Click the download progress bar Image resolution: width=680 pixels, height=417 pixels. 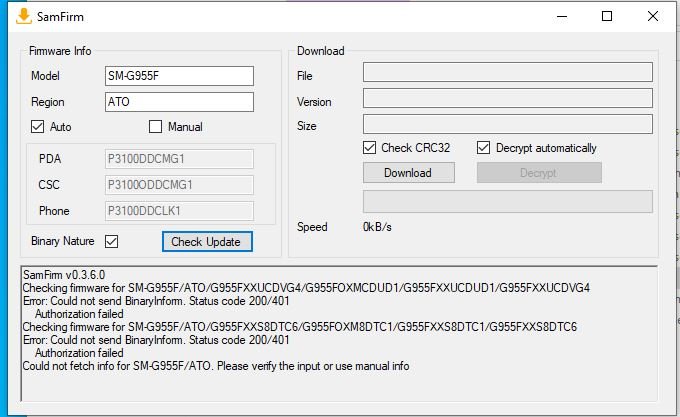pyautogui.click(x=508, y=202)
